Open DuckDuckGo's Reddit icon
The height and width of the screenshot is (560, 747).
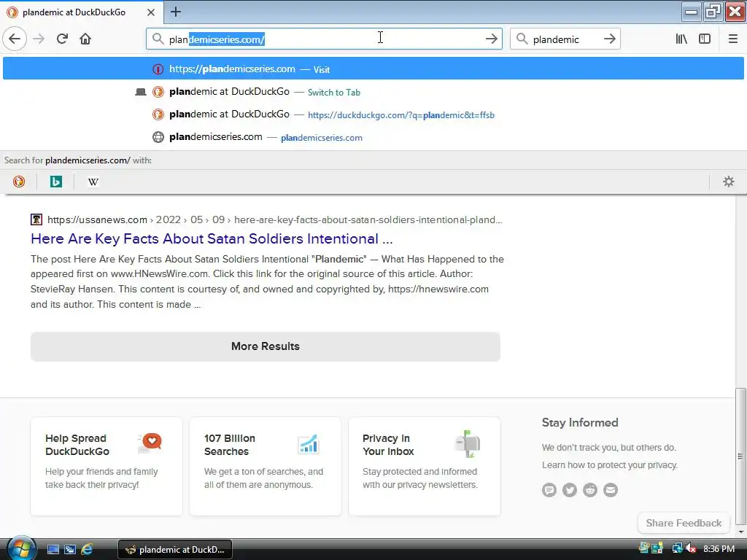coord(589,489)
